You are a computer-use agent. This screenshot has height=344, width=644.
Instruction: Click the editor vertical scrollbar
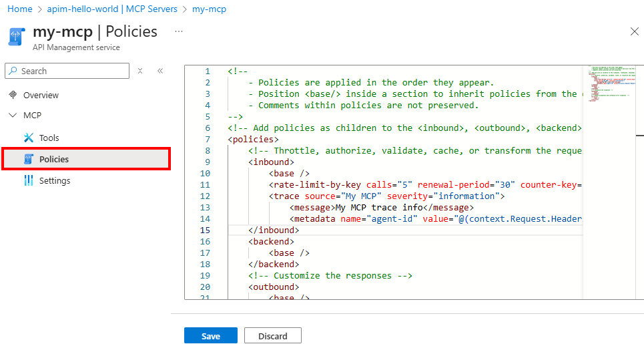pyautogui.click(x=640, y=182)
